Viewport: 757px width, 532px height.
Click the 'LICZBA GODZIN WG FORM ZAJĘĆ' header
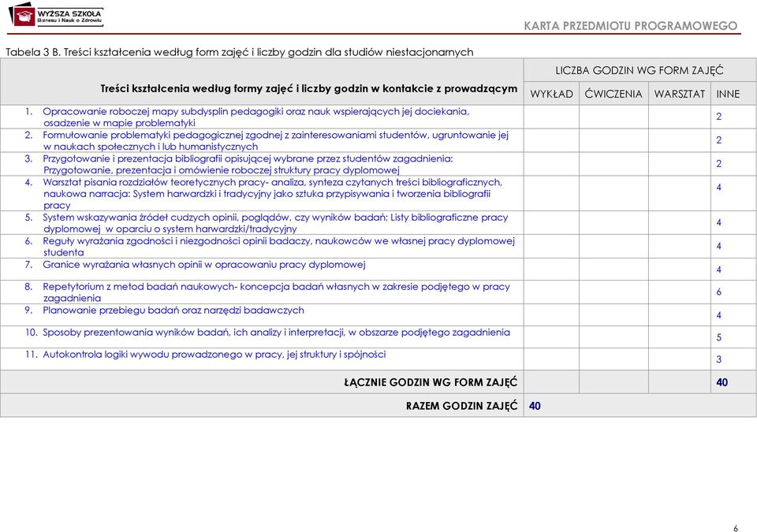640,70
